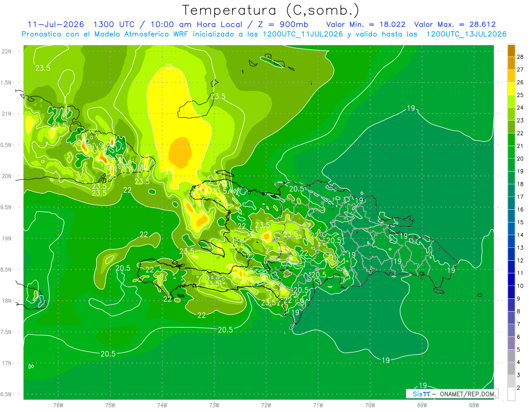Click the purple colorbar swatch between 5 and 6
532x411 pixels.
point(511,343)
